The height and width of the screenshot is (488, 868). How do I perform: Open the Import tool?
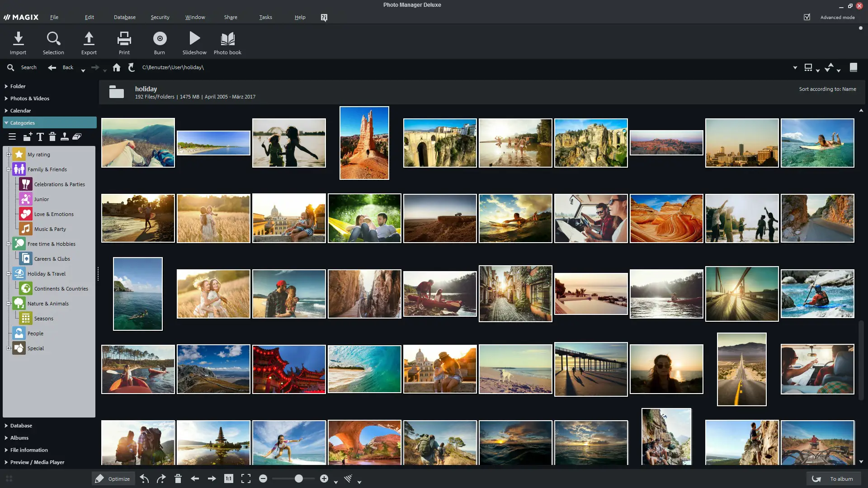pyautogui.click(x=18, y=42)
